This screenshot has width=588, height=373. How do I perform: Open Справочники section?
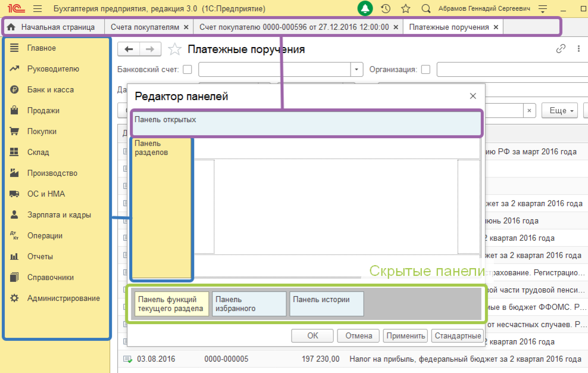coord(50,277)
